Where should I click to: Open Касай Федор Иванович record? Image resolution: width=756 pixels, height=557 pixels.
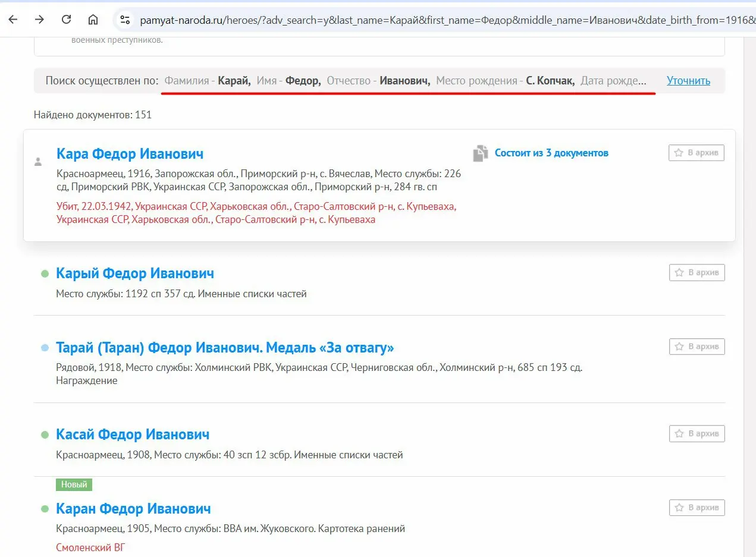133,435
